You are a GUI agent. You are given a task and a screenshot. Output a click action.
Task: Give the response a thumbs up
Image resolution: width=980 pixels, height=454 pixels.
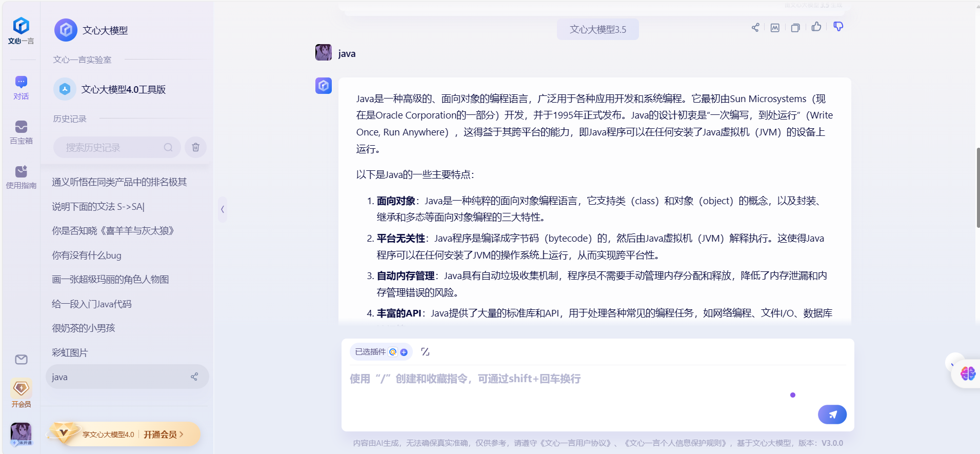click(x=816, y=27)
